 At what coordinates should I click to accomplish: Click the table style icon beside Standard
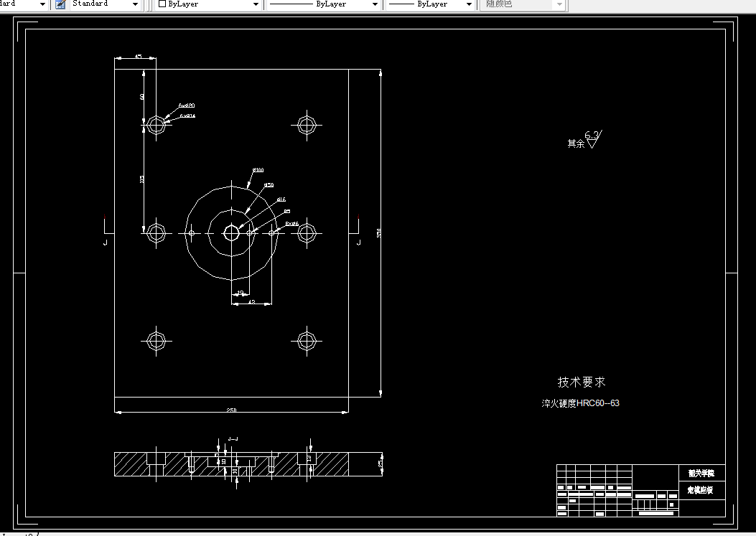click(60, 4)
